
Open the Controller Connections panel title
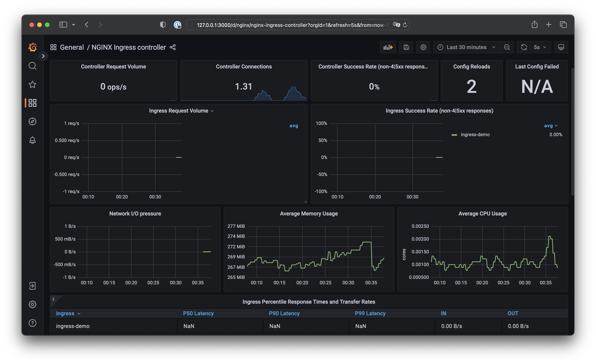244,67
